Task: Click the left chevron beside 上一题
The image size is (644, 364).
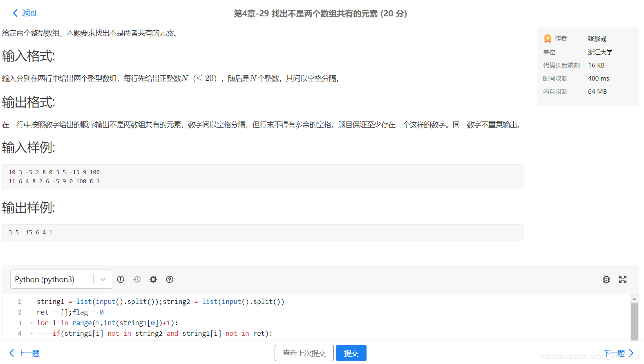Action: pyautogui.click(x=12, y=353)
